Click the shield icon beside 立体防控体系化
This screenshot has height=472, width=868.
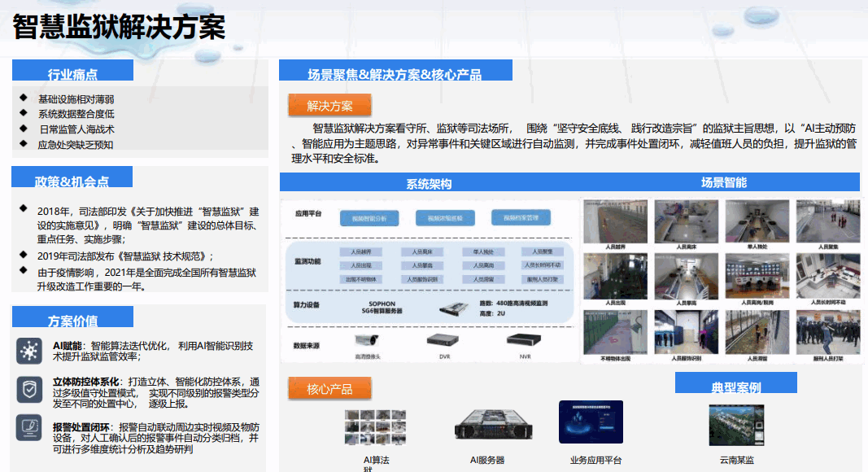pyautogui.click(x=29, y=389)
